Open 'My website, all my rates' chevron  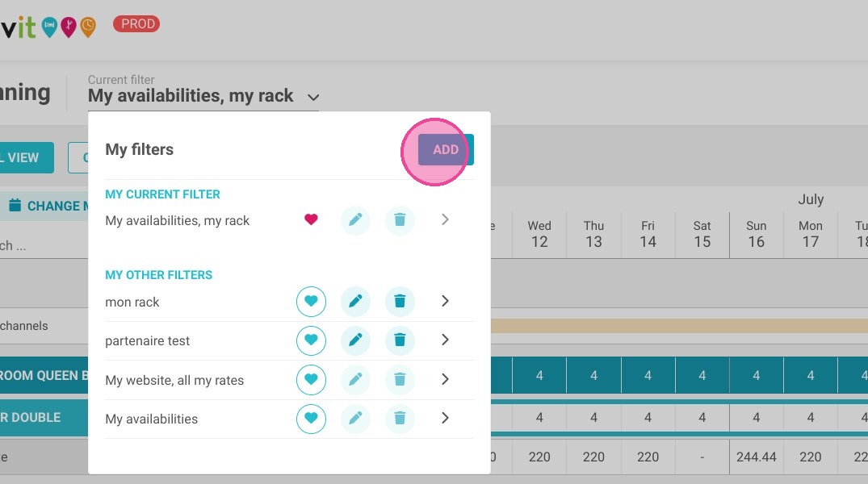point(445,379)
